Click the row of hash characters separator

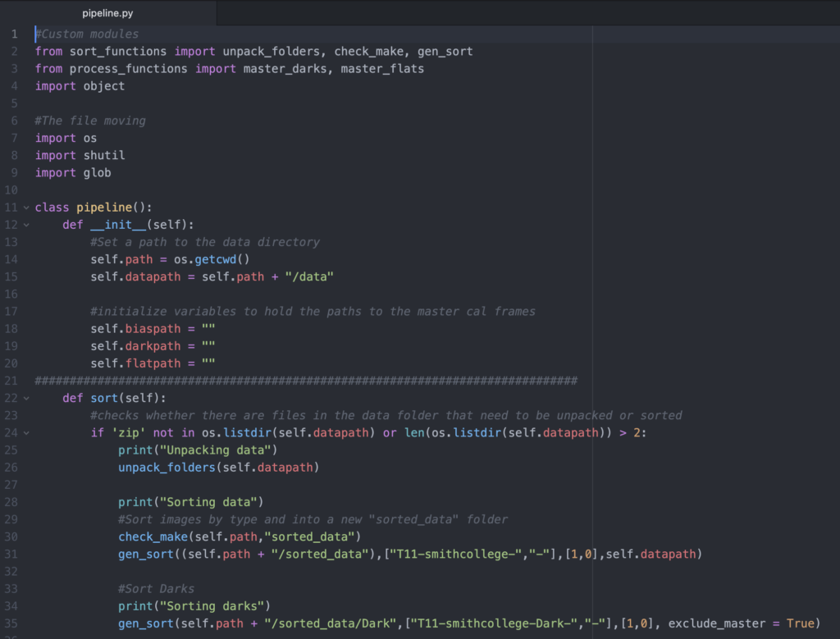coord(306,381)
